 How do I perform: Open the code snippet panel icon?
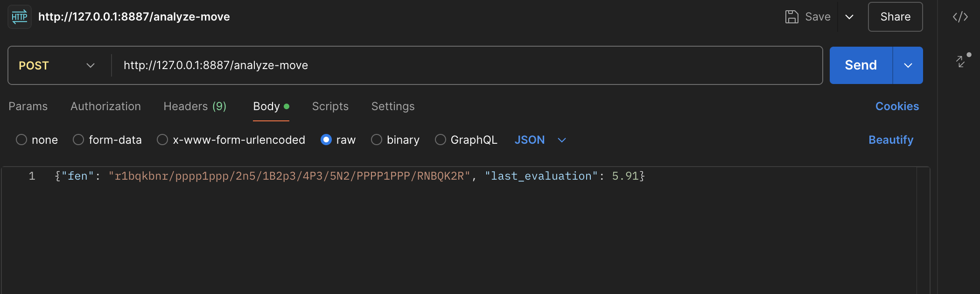pyautogui.click(x=960, y=17)
